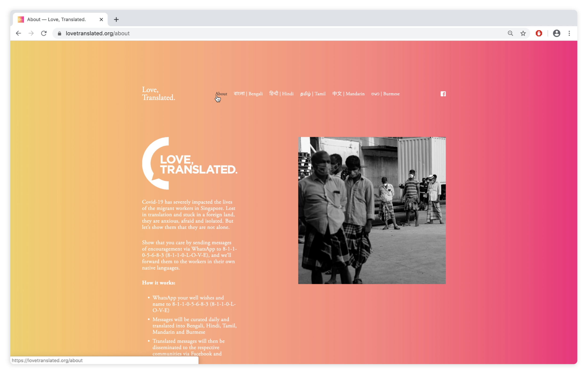Image resolution: width=588 pixels, height=374 pixels.
Task: Go to the Hindi language page
Action: pyautogui.click(x=281, y=94)
